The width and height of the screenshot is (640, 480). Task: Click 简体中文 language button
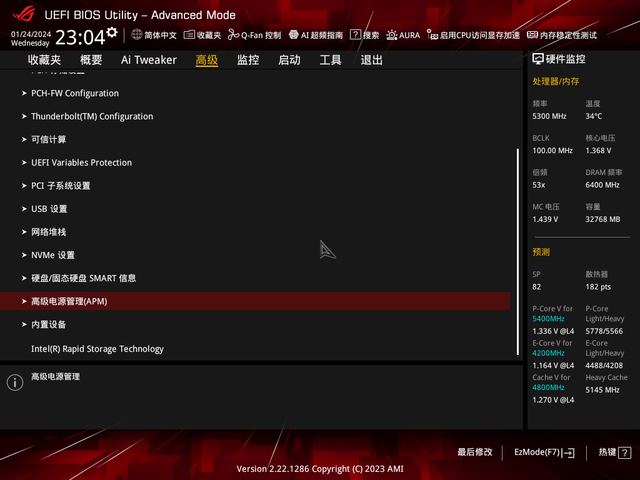click(x=160, y=35)
